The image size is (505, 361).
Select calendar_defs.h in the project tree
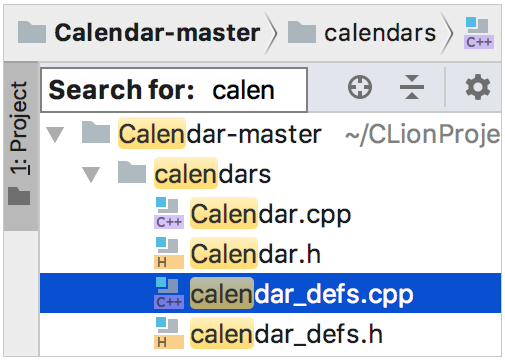tap(286, 334)
